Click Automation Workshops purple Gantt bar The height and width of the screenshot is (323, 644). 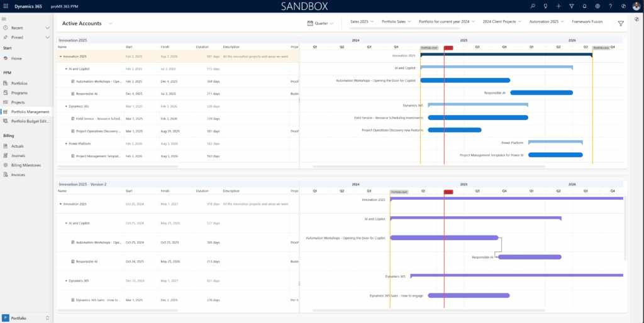click(444, 238)
